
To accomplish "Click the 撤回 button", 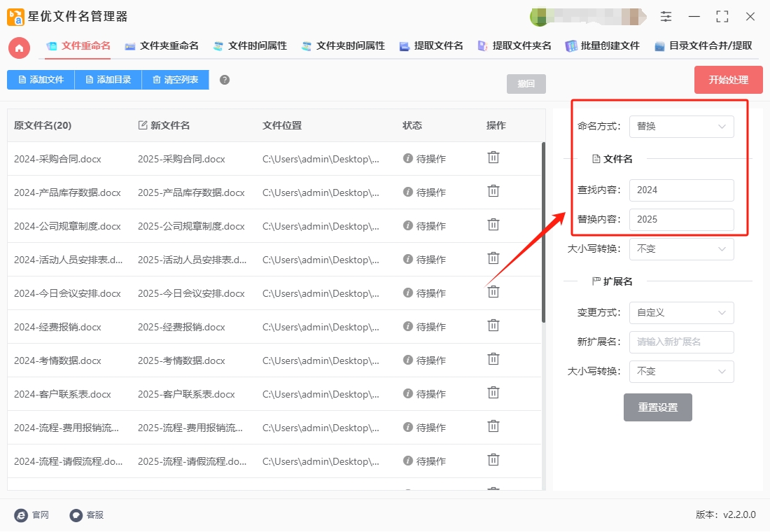I will click(x=526, y=84).
